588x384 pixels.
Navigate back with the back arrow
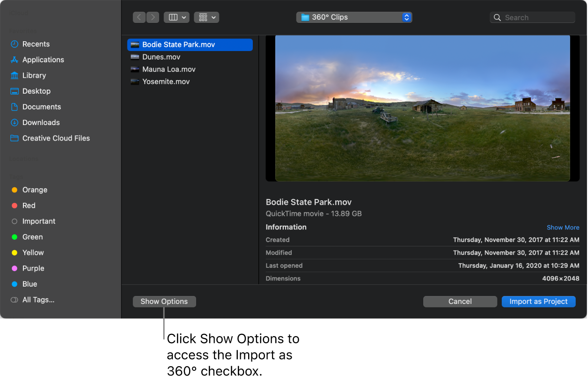click(x=139, y=17)
